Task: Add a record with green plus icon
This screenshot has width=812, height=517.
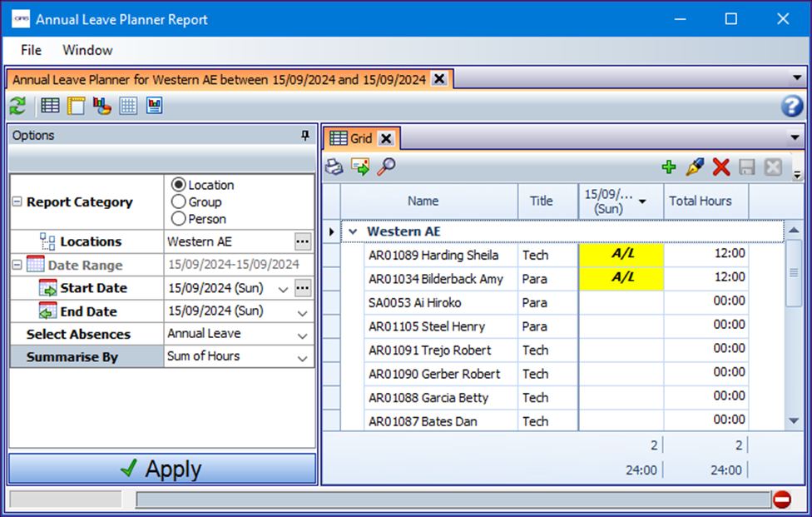Action: (x=669, y=167)
